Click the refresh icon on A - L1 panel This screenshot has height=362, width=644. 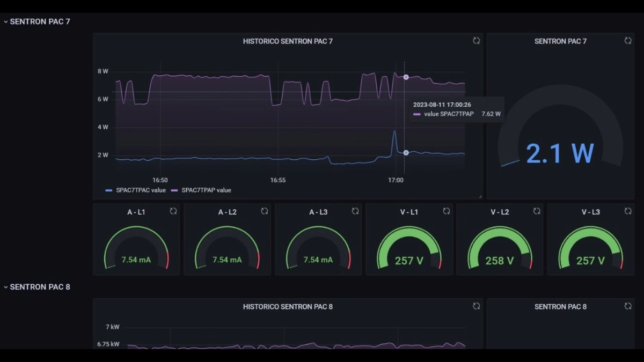point(173,211)
